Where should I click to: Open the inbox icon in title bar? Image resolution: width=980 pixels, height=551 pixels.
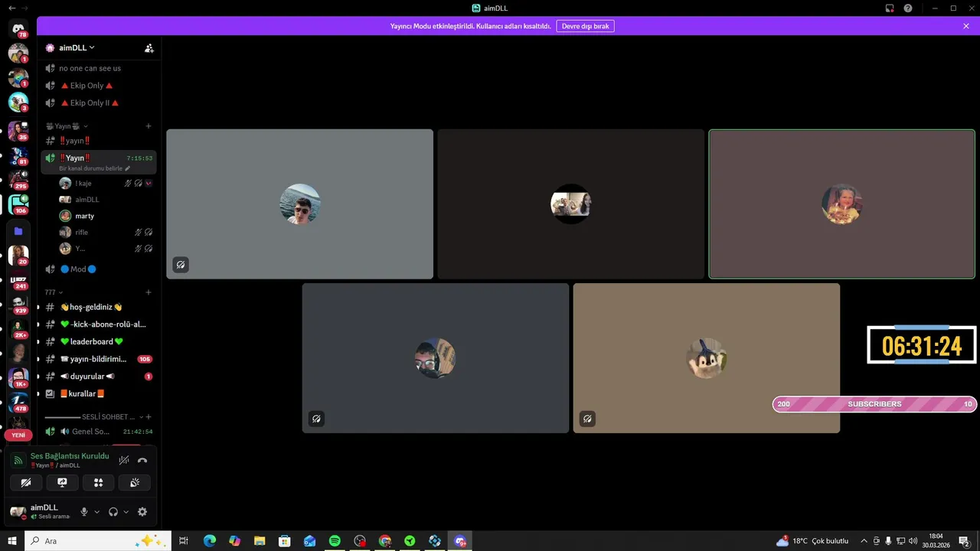tap(890, 8)
